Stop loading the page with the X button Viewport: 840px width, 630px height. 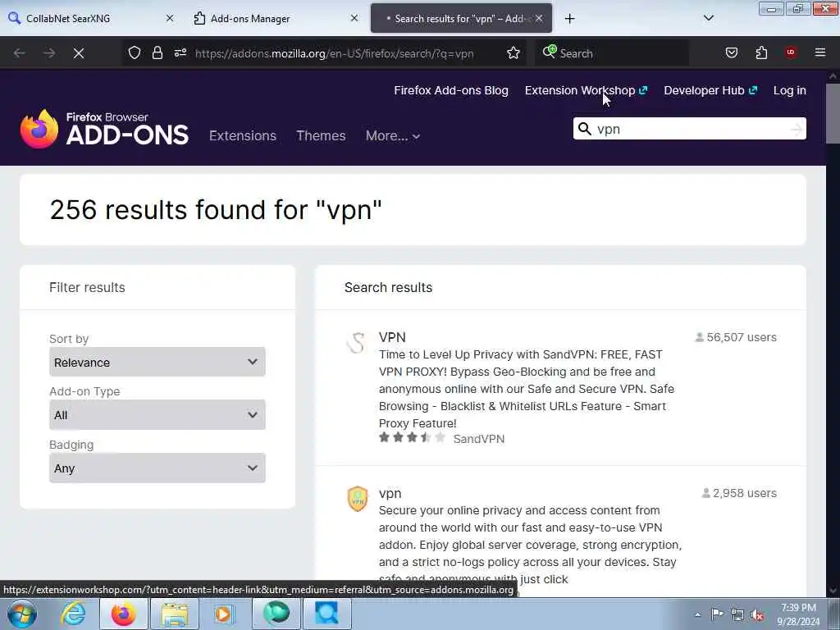pyautogui.click(x=79, y=53)
